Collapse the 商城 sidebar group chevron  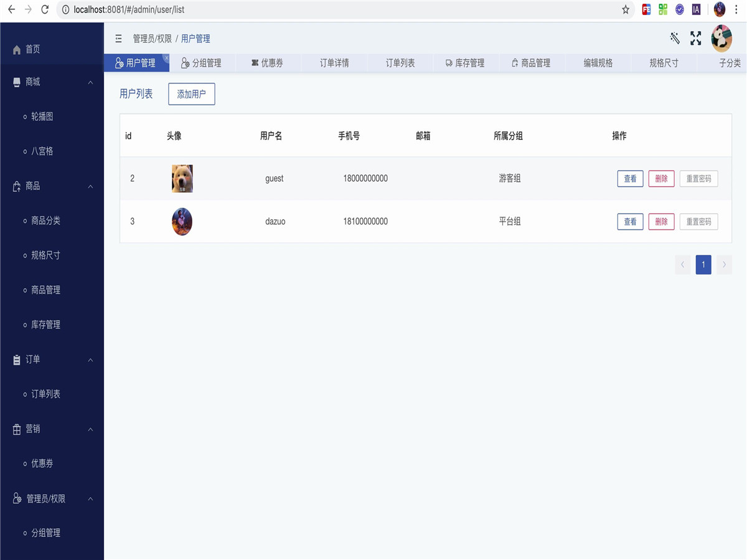90,82
